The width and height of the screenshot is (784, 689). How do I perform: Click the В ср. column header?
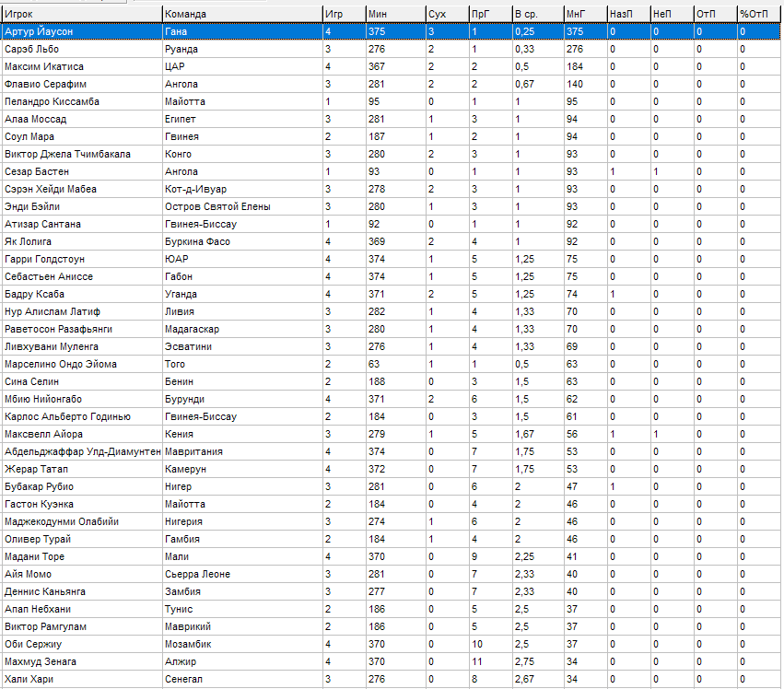click(536, 14)
